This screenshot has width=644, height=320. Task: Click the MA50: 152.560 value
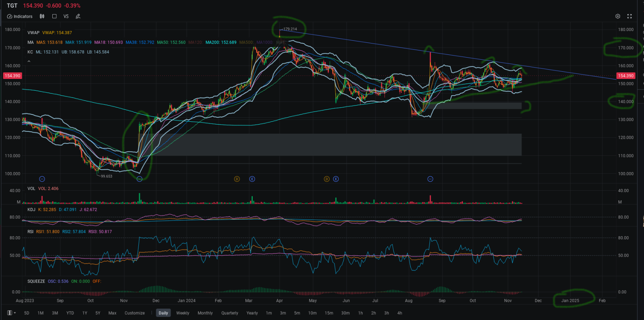coord(171,42)
